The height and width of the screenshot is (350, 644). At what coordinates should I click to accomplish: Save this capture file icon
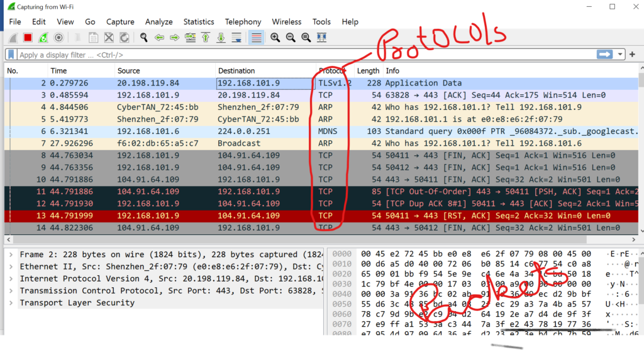tap(93, 38)
